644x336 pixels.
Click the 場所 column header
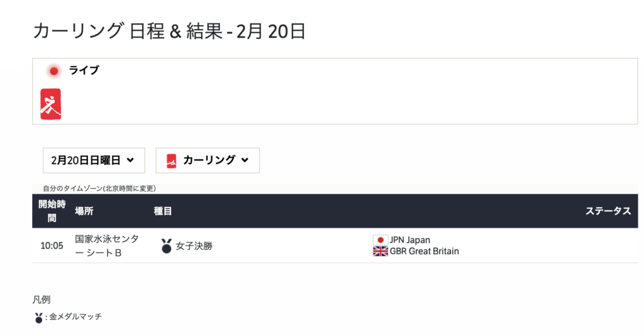tap(84, 211)
